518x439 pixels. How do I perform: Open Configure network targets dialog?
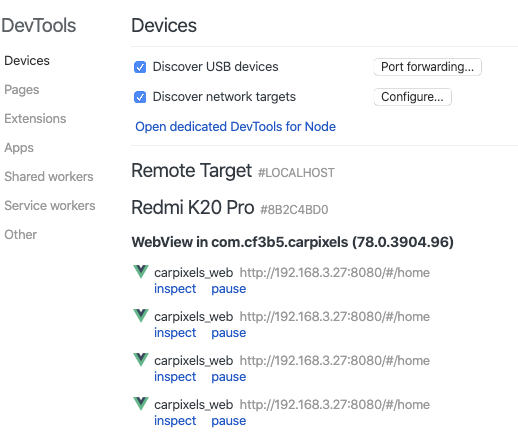(x=412, y=97)
